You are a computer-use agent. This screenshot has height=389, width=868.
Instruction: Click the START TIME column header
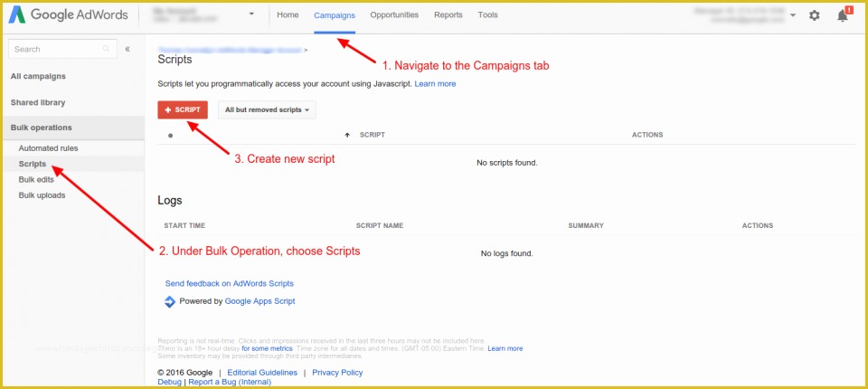(x=184, y=225)
